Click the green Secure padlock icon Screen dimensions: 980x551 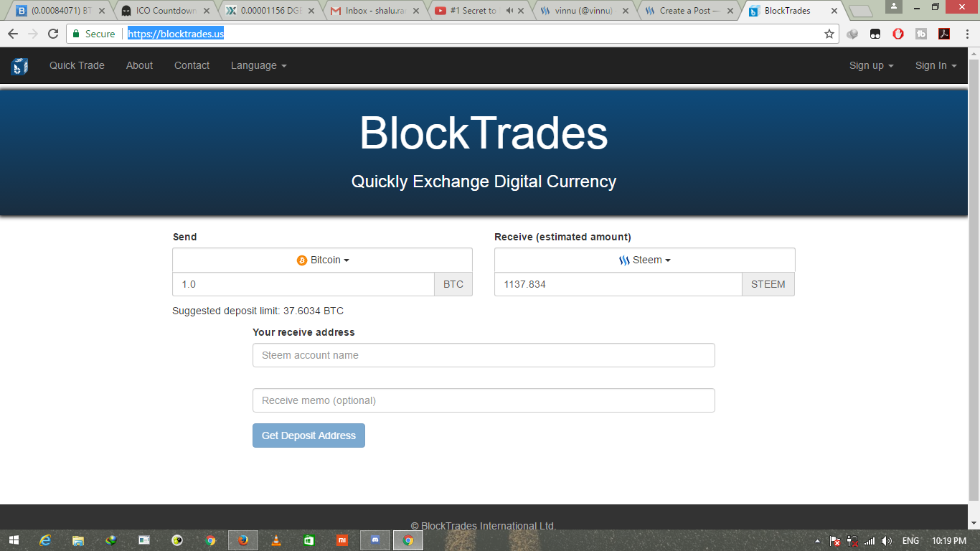76,34
